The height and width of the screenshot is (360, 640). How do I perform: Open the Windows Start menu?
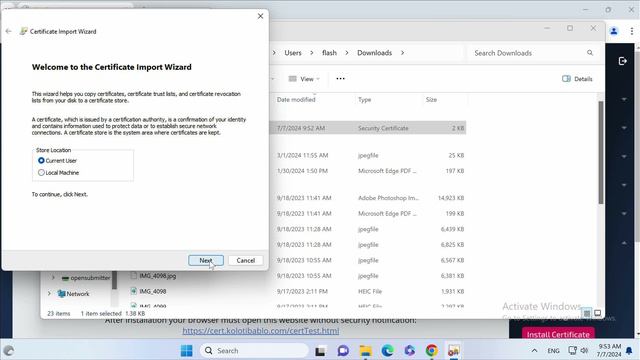pos(187,351)
